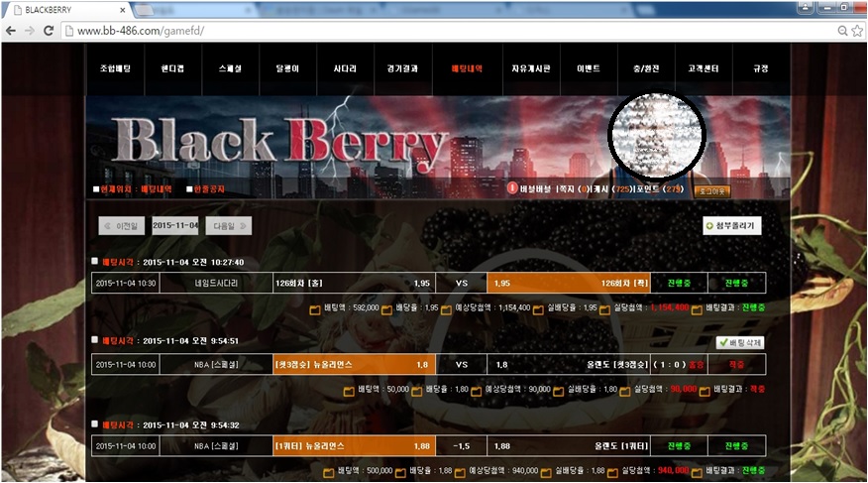Select the BLACKBERRY browser tab

pyautogui.click(x=66, y=10)
